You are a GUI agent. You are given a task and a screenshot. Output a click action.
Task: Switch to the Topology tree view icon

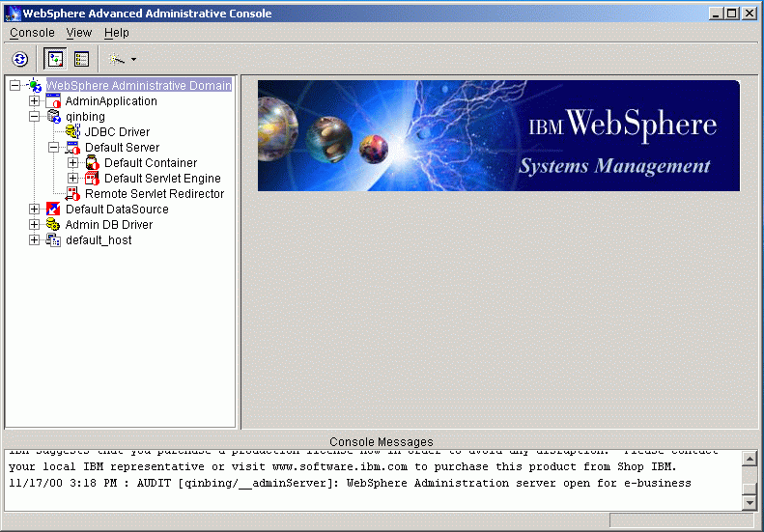55,60
